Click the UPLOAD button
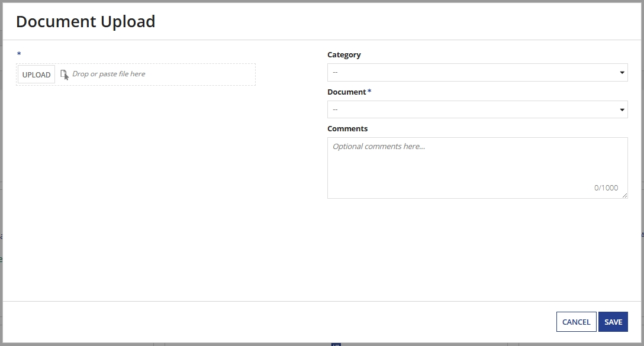644x346 pixels. click(x=36, y=75)
